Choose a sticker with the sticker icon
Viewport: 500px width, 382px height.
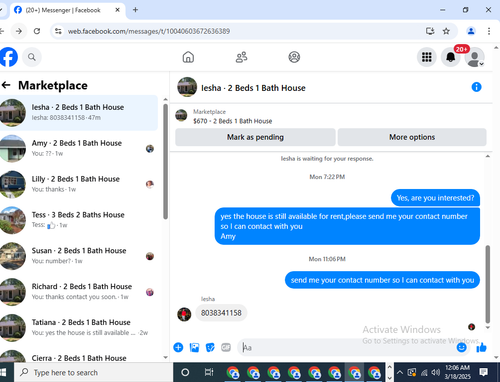pyautogui.click(x=210, y=347)
